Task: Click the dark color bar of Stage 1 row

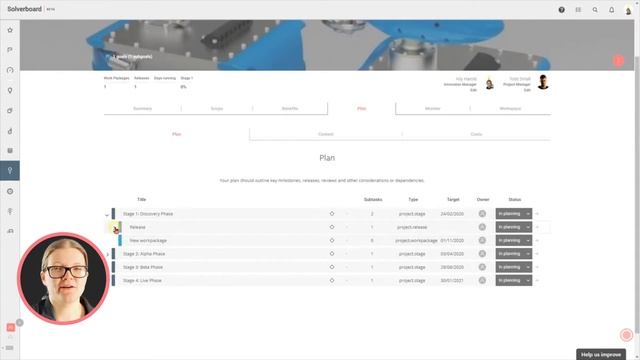Action: 113,213
